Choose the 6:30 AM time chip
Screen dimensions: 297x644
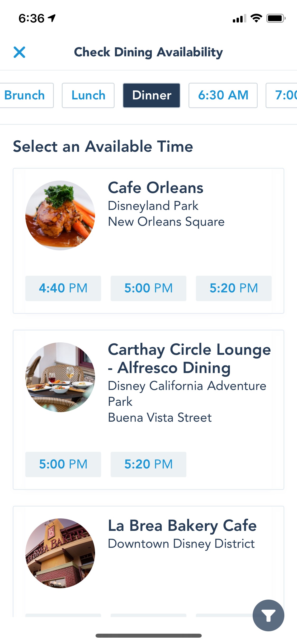pos(223,95)
